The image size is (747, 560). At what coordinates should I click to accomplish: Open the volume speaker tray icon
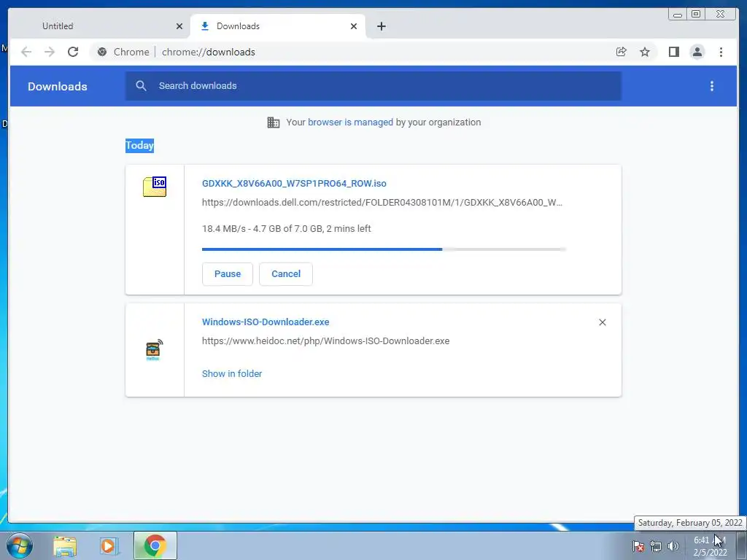[x=673, y=546]
